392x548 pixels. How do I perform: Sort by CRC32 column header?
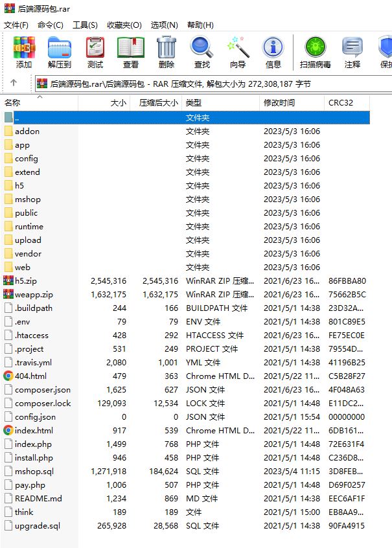(347, 103)
